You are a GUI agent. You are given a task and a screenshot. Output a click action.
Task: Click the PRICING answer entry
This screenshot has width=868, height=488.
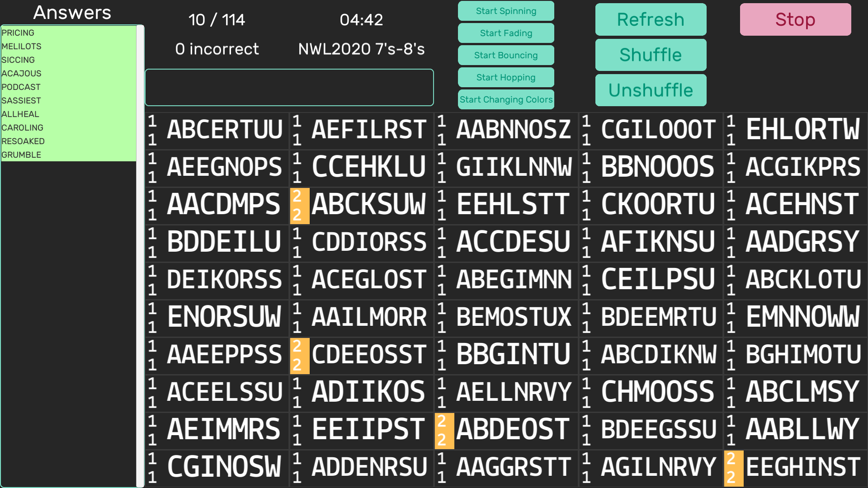[x=18, y=33]
